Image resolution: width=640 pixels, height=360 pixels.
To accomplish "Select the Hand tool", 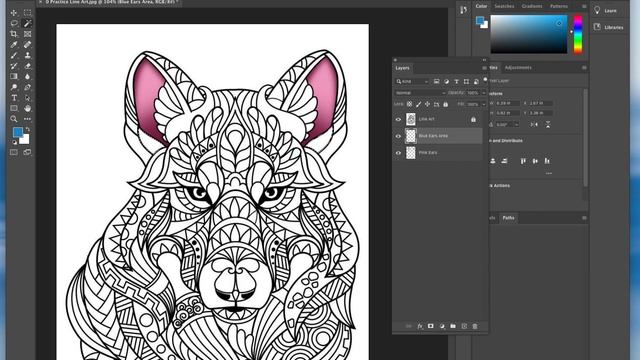I will point(27,108).
